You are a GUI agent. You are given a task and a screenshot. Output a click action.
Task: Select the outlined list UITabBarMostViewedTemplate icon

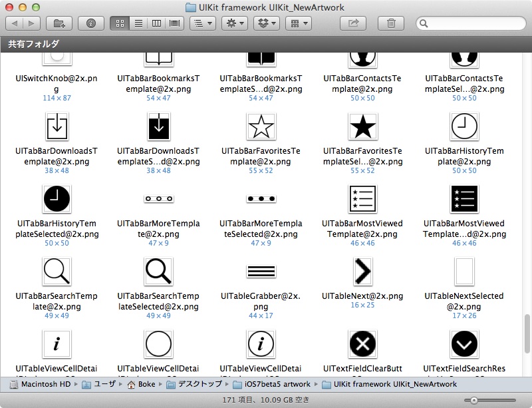[x=362, y=199]
